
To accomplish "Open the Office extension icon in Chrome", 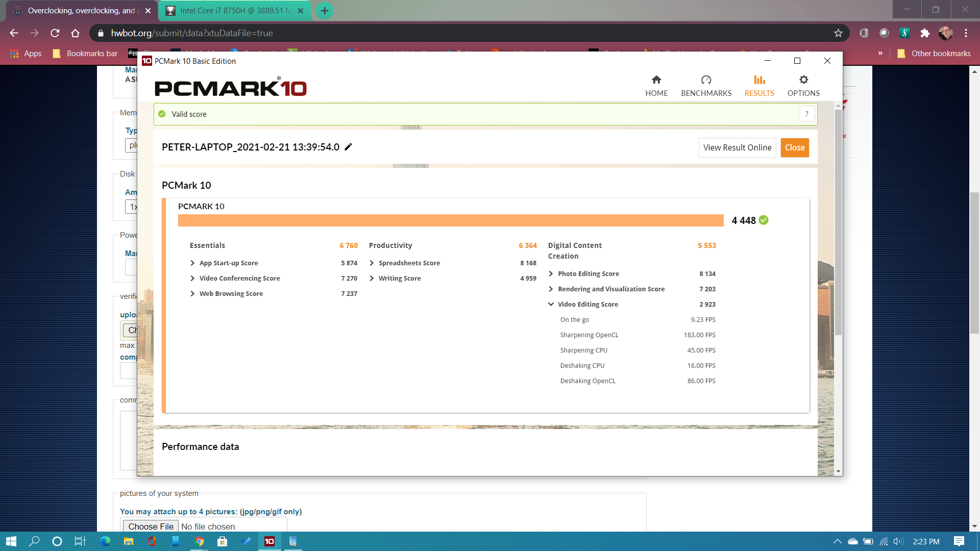I will click(864, 33).
